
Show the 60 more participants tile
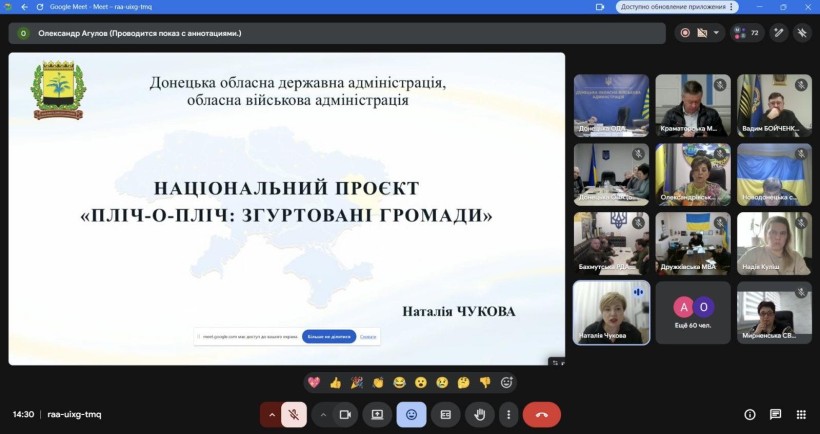(693, 313)
